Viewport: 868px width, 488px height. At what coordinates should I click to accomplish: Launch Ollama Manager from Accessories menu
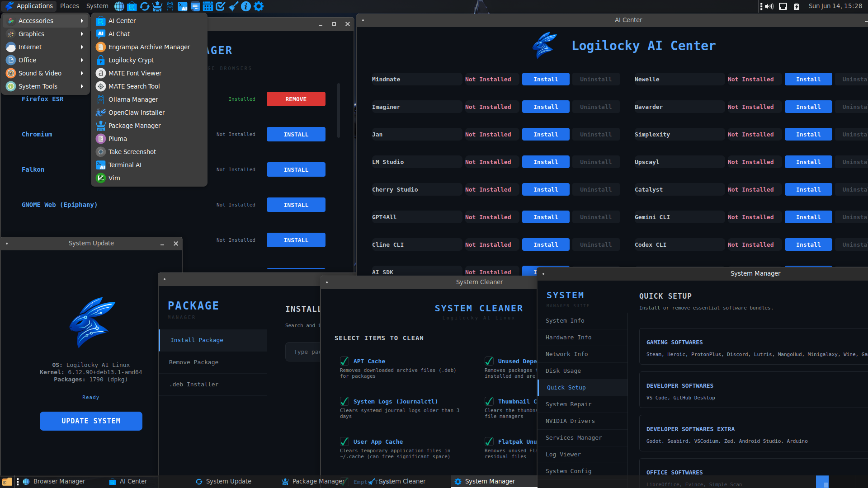tap(149, 99)
